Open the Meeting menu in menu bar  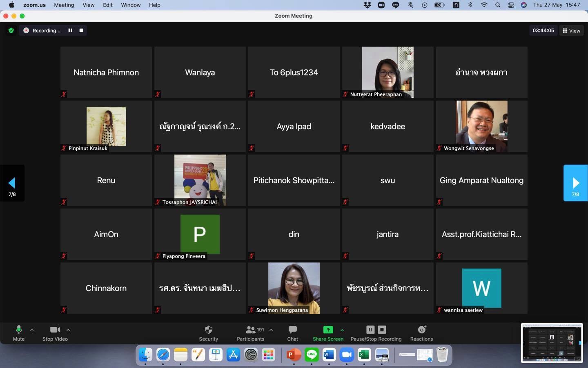pos(64,5)
